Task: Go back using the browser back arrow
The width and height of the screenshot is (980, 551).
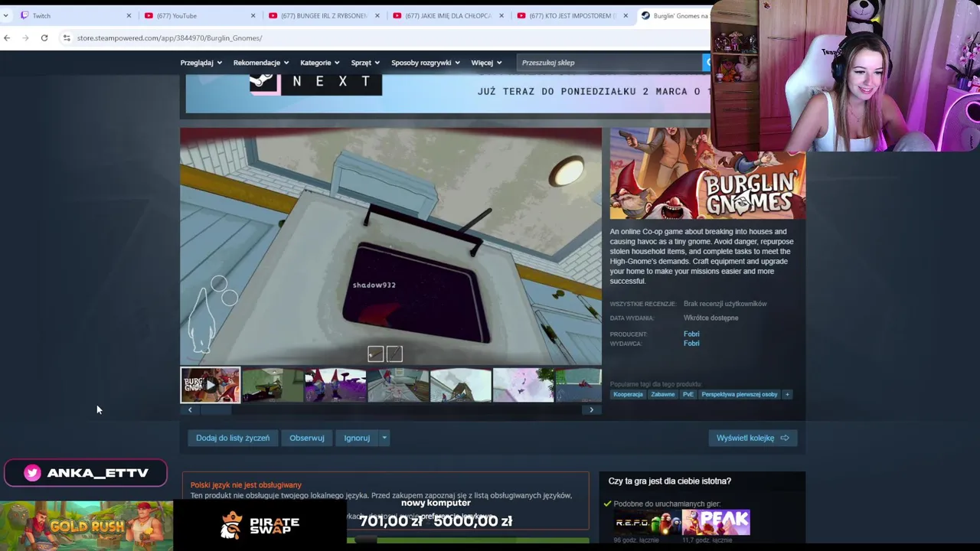Action: pos(7,37)
